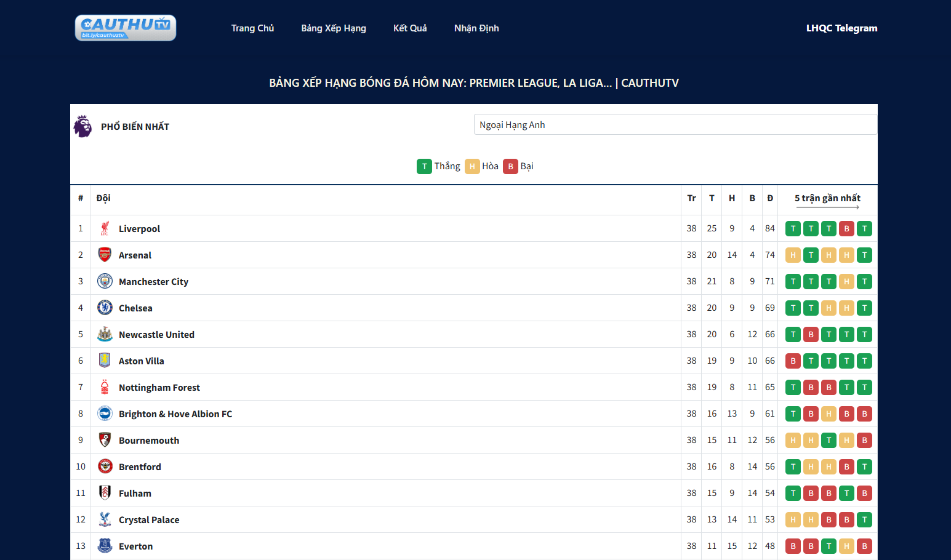Click the Newcastle United club crest

click(x=105, y=334)
